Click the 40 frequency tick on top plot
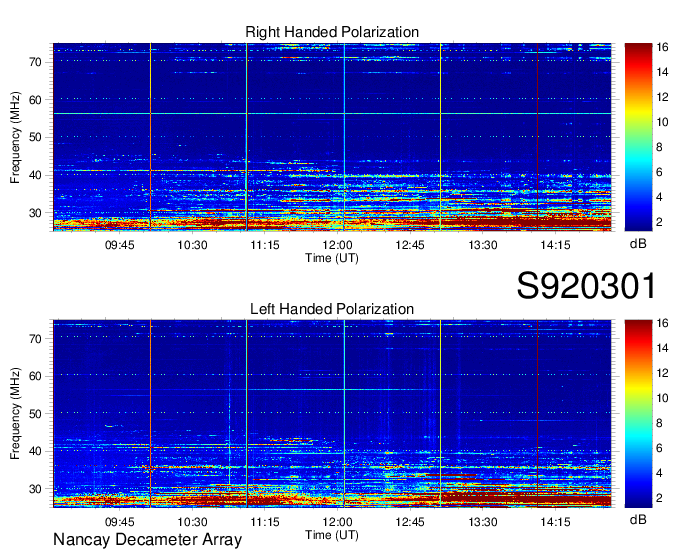The width and height of the screenshot is (680, 552). [x=36, y=176]
